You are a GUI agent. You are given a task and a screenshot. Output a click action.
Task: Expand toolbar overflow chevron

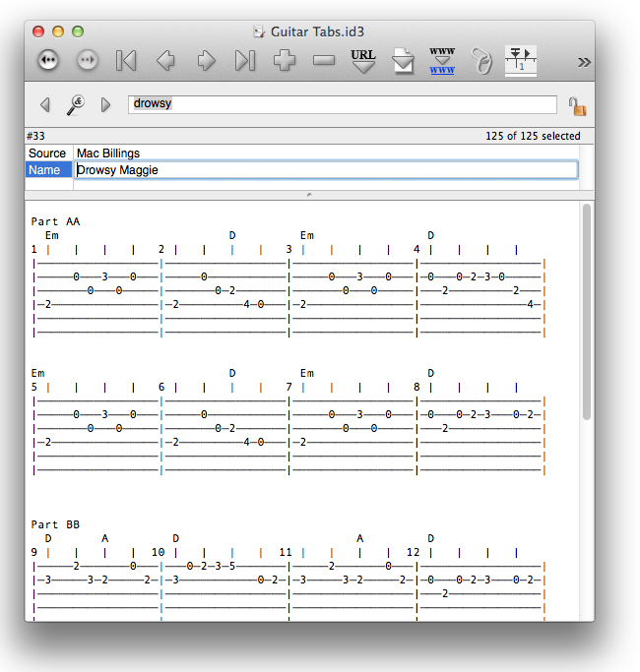[x=584, y=63]
